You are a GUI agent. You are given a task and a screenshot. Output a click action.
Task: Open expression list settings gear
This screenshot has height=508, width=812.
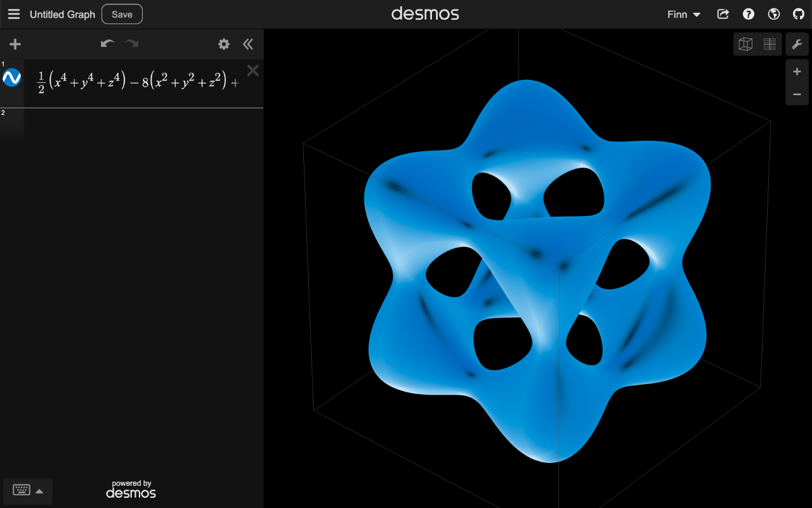pyautogui.click(x=224, y=44)
